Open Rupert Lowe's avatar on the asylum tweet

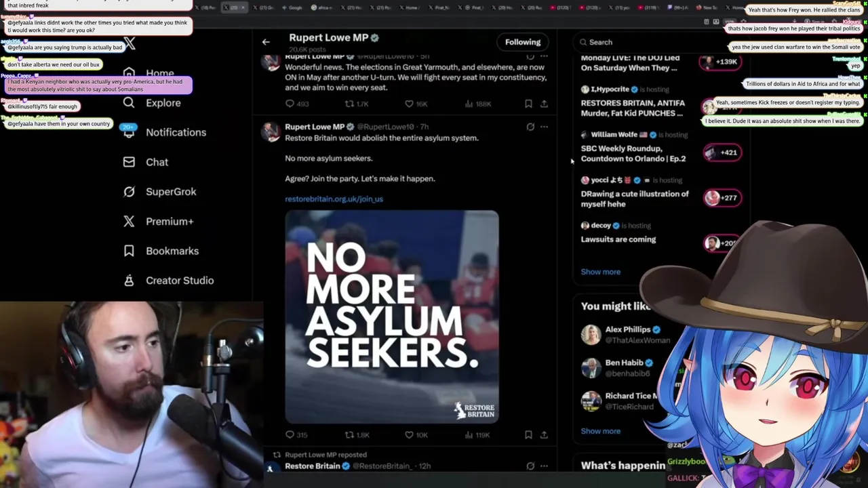(x=271, y=132)
